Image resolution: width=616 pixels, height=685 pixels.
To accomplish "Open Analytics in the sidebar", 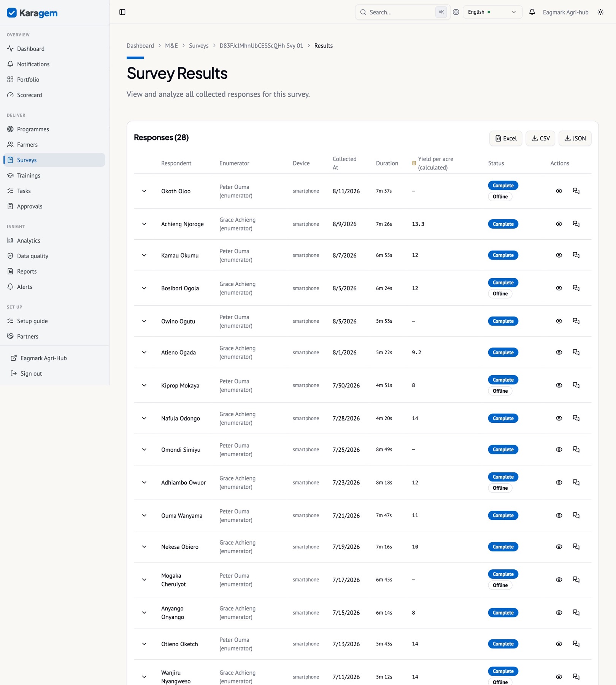I will [54, 241].
